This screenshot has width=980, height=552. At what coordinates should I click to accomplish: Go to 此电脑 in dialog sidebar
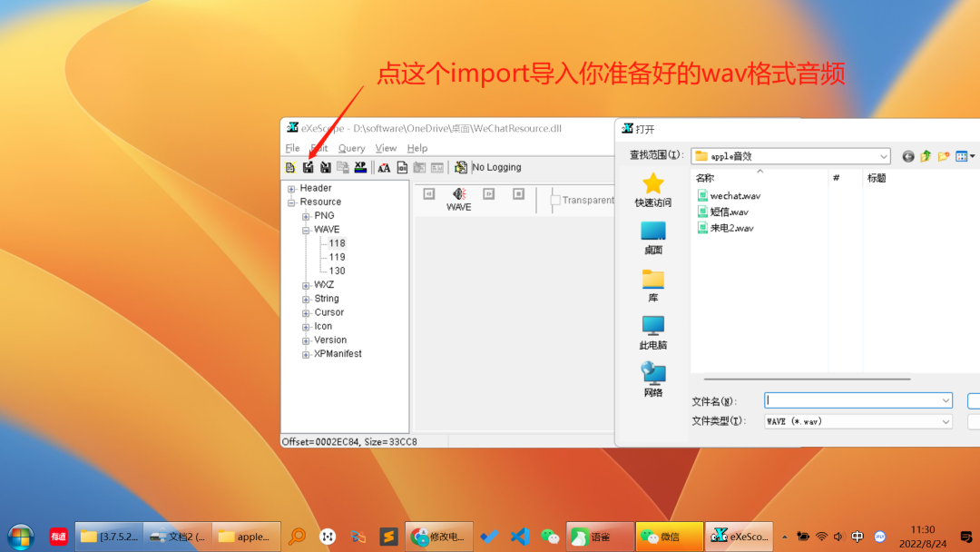click(x=652, y=333)
